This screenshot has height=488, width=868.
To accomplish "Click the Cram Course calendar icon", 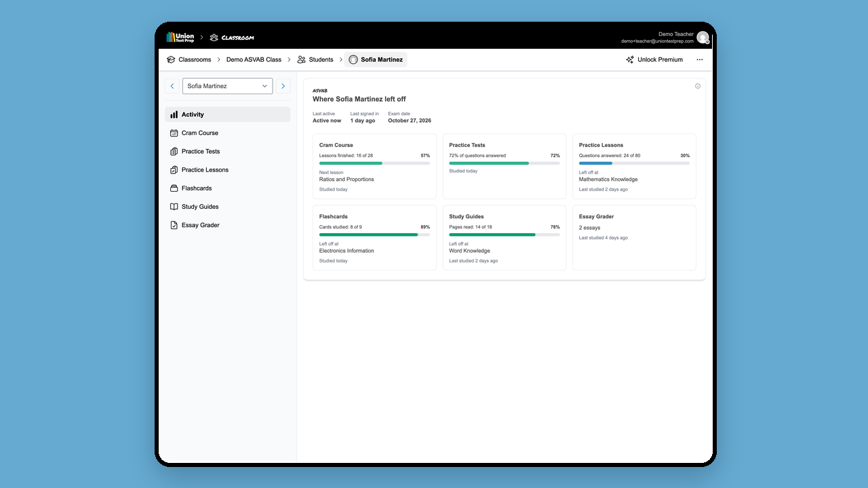I will coord(174,133).
